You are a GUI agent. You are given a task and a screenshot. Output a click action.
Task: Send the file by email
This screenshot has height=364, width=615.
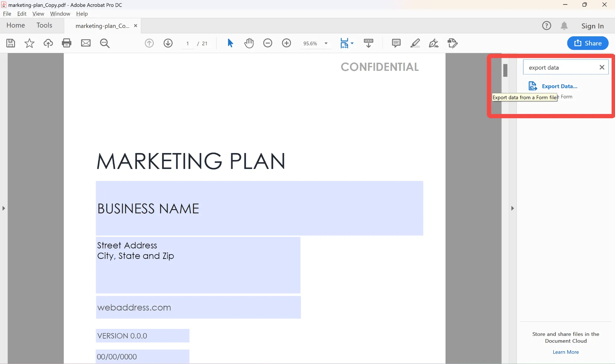86,43
